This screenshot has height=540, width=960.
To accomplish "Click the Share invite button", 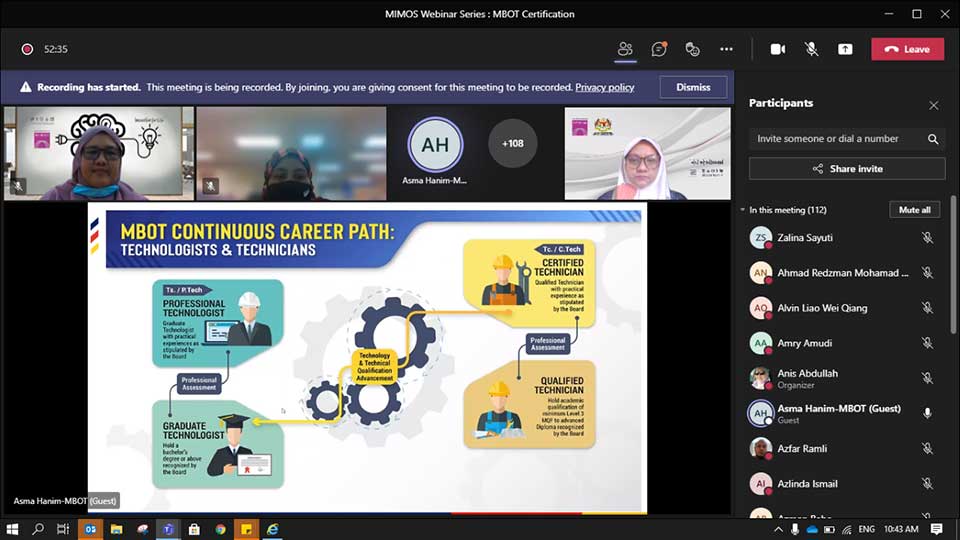I will click(x=847, y=169).
